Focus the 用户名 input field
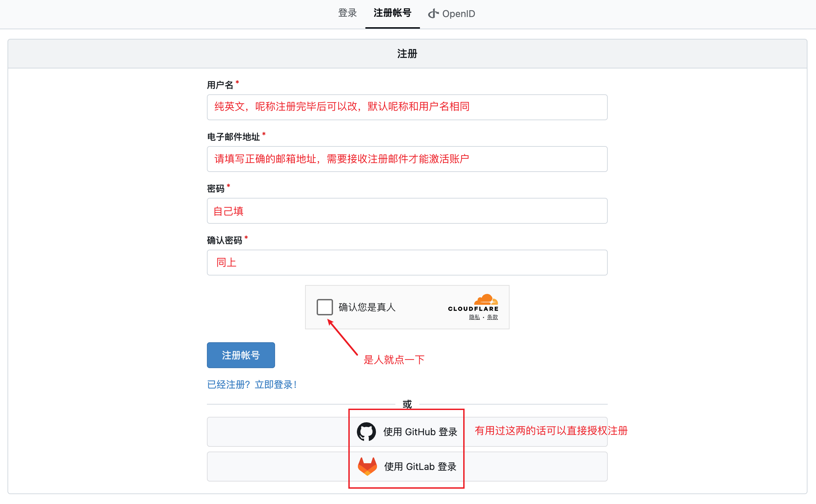The image size is (816, 504). pos(407,107)
